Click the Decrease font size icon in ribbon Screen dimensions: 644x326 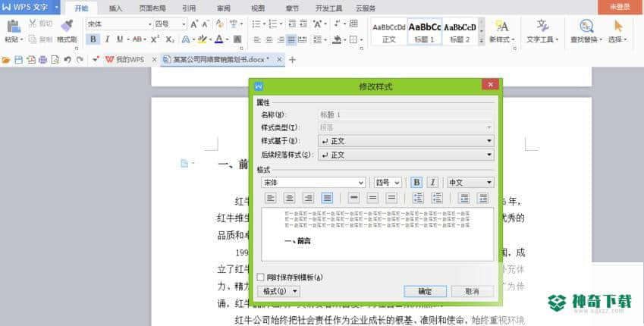click(x=206, y=24)
